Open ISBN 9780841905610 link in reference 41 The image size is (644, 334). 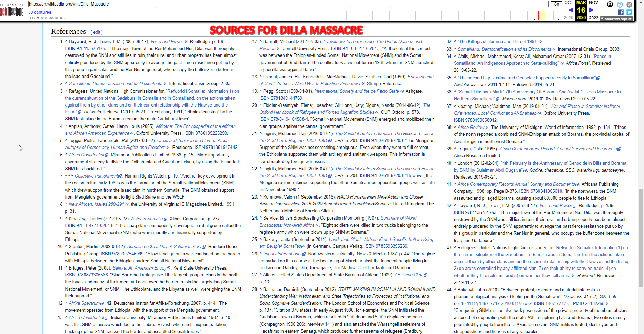coord(541,191)
